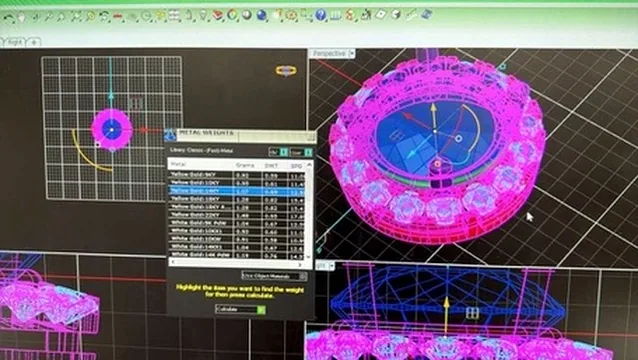The width and height of the screenshot is (638, 360).
Task: Click the Grams column header
Action: tap(245, 165)
